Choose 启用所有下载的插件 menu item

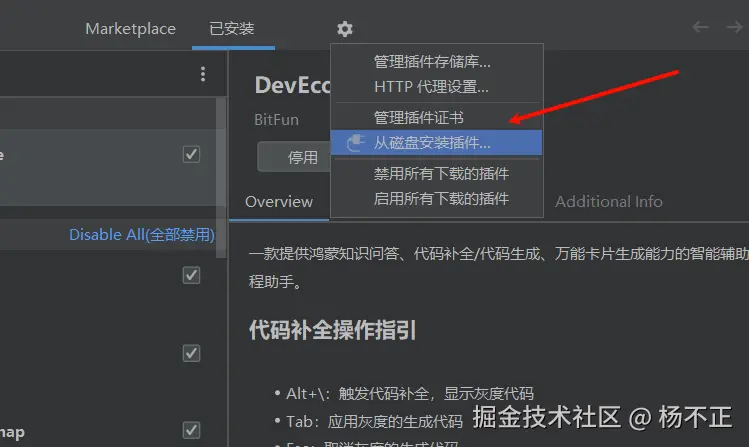pos(437,199)
